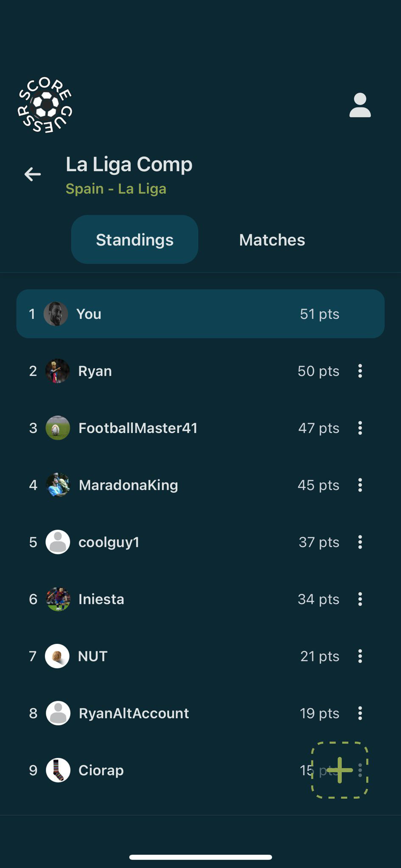Tap the Score Guesser logo

45,105
